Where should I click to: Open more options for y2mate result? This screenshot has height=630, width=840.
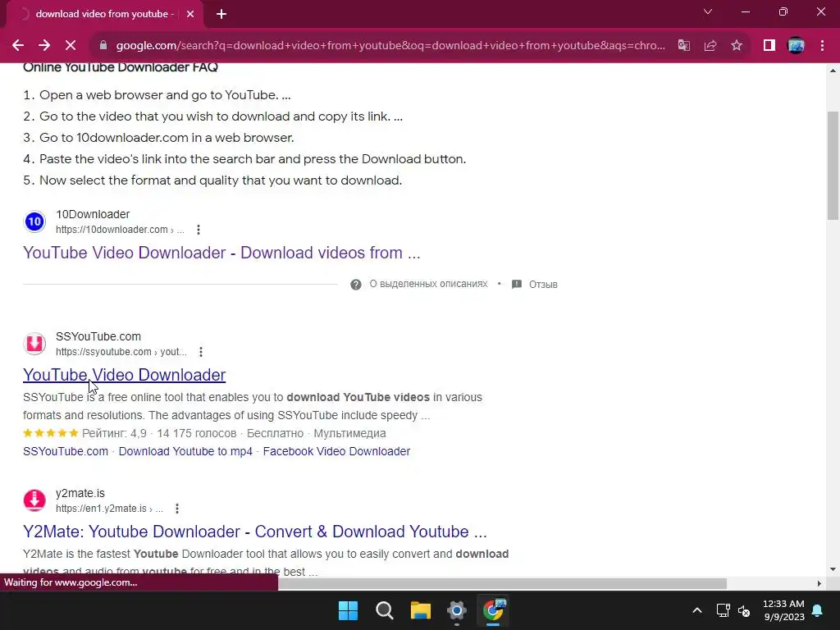click(177, 509)
